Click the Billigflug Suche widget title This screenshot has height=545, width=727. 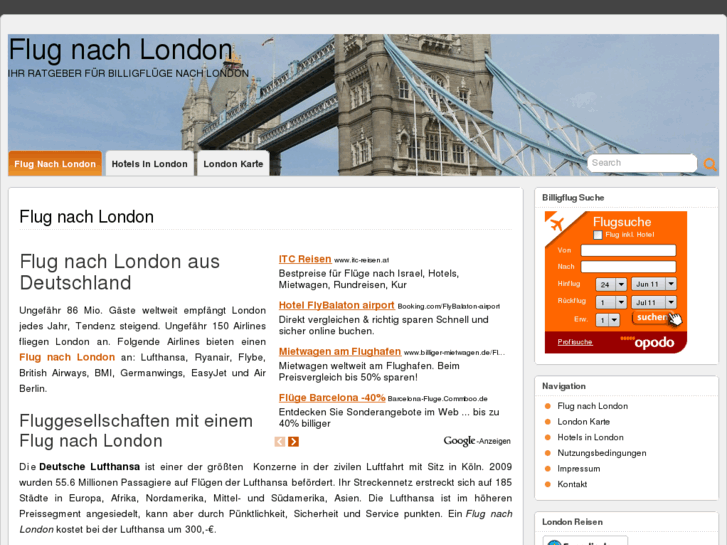[573, 198]
